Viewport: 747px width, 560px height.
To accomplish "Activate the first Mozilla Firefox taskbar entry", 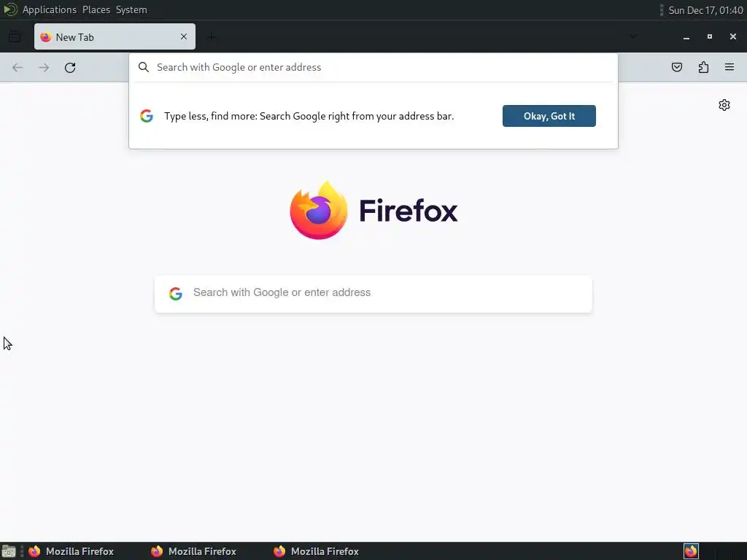I will (x=72, y=551).
